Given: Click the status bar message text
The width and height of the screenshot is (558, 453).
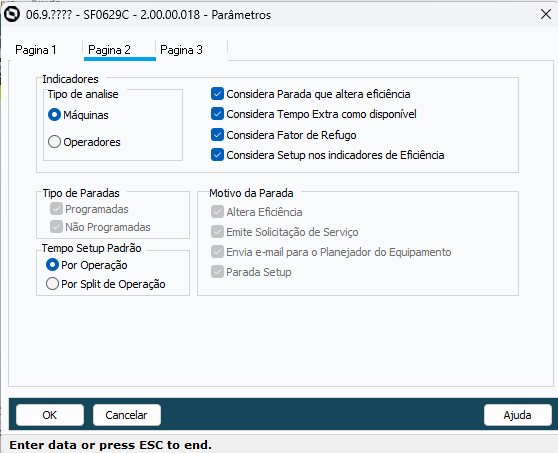Looking at the screenshot, I should tap(110, 445).
